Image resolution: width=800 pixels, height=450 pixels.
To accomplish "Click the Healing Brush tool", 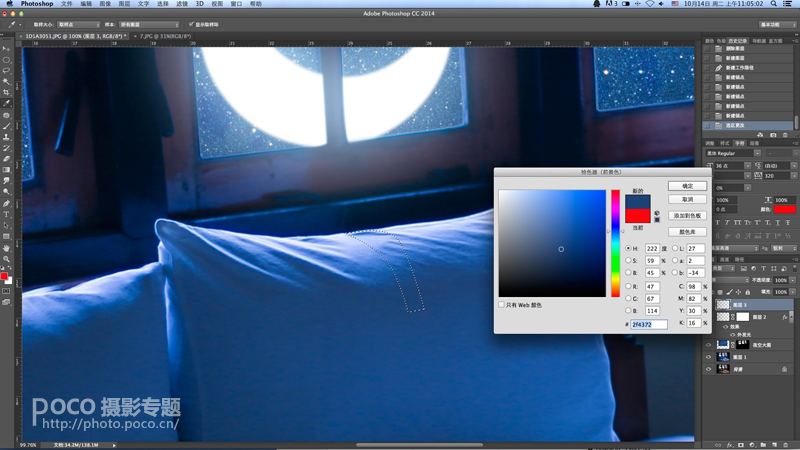I will pyautogui.click(x=6, y=115).
